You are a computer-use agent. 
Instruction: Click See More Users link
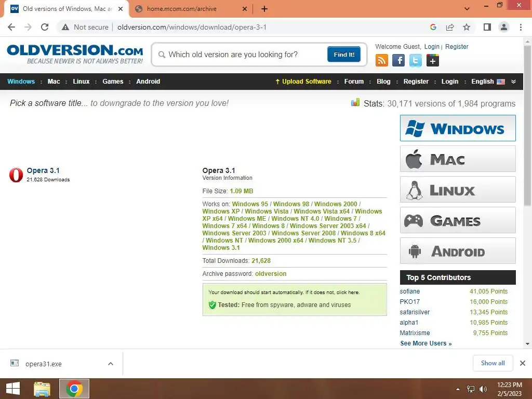click(426, 343)
